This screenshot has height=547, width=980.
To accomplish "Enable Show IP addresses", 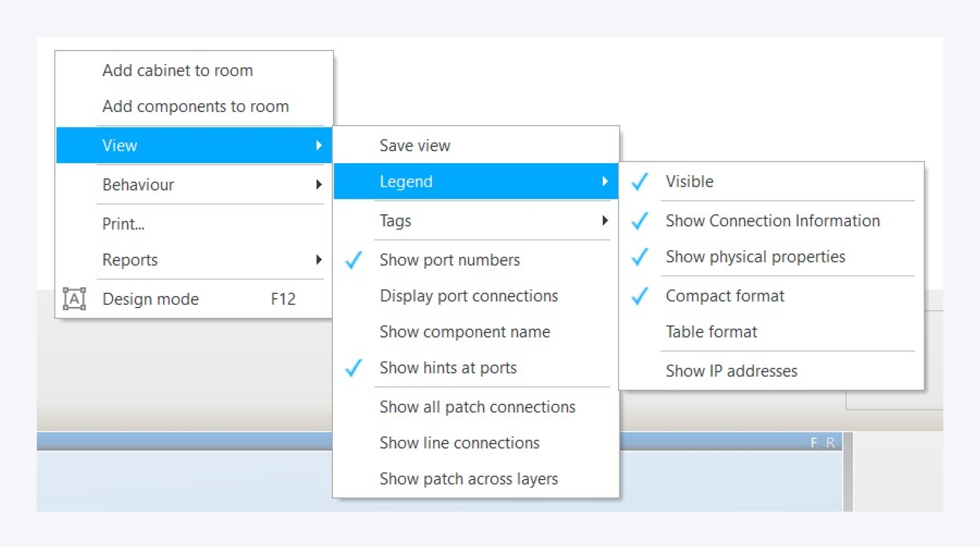I will (731, 371).
